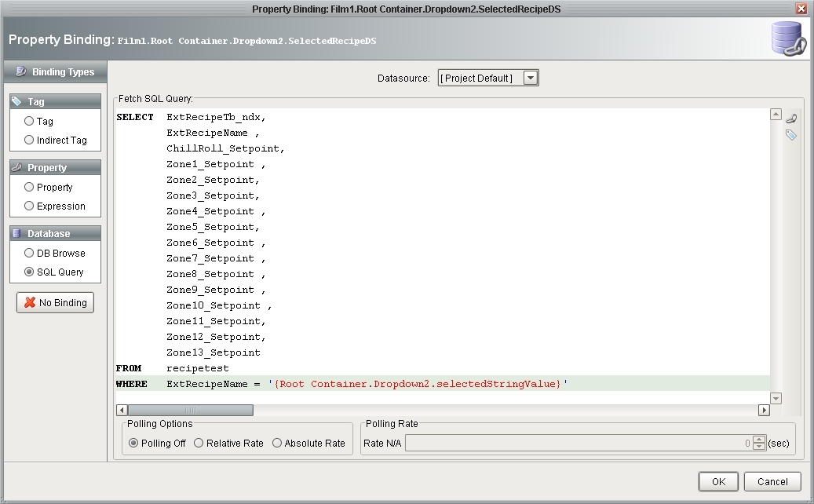
Task: Decrease polling rate with the down stepper
Action: [759, 447]
